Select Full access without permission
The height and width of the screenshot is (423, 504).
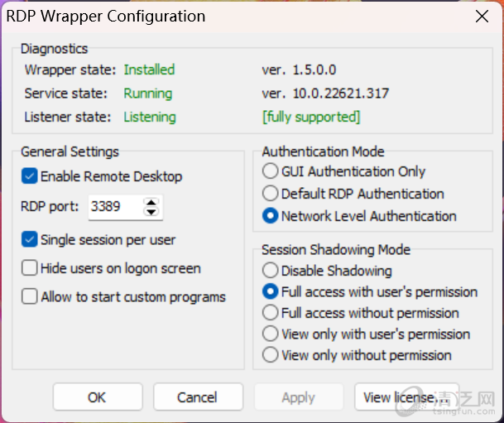(x=270, y=313)
